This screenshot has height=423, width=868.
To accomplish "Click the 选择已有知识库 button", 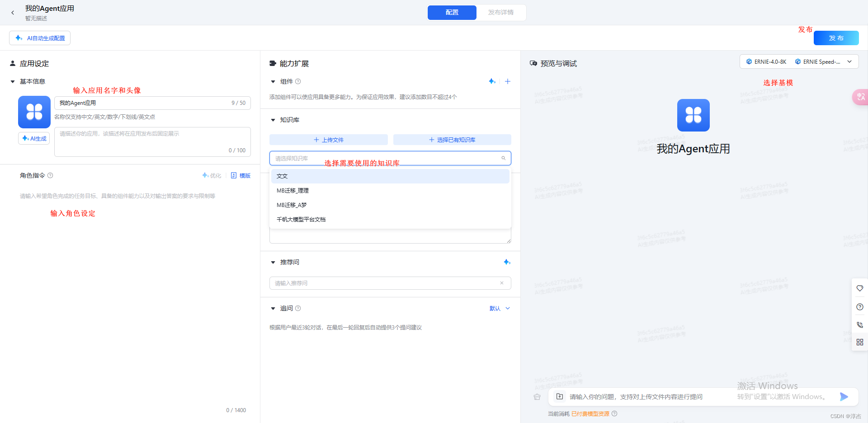I will pos(452,140).
